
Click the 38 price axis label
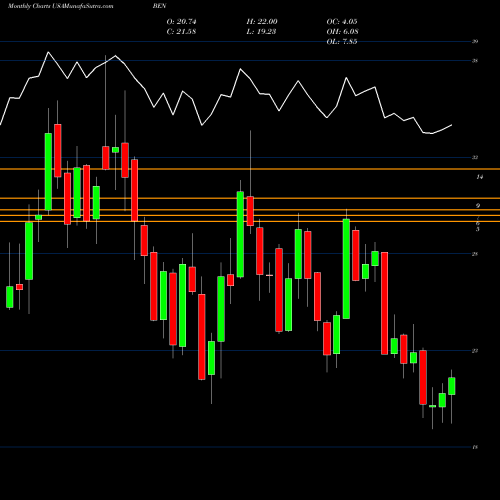[475, 61]
